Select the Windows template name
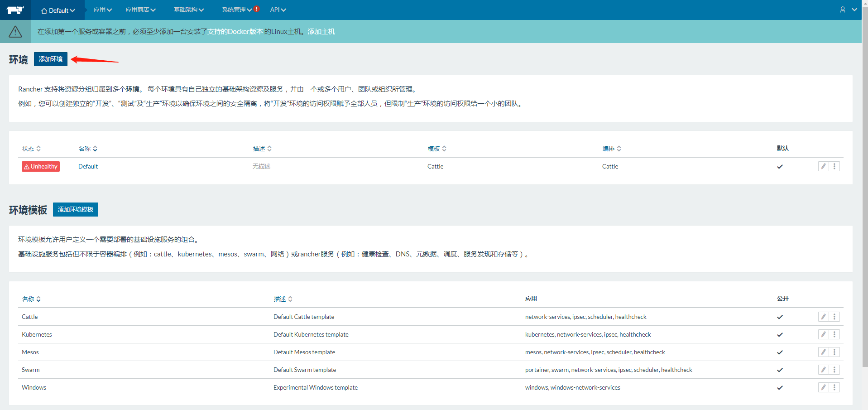 click(x=34, y=387)
